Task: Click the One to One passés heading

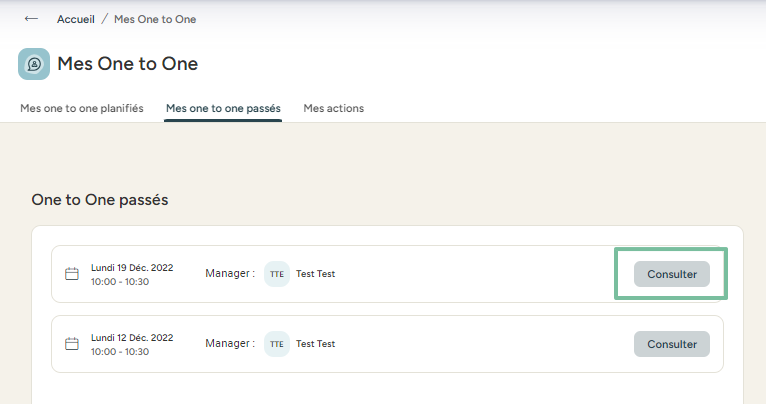Action: pos(100,200)
